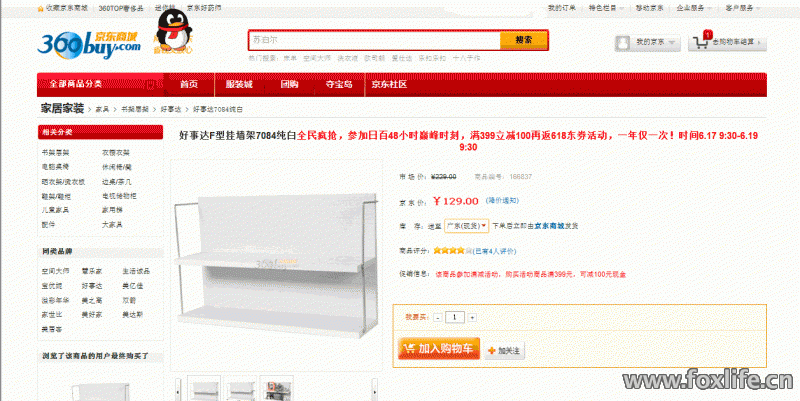Expand the 客户服务 top menu
The width and height of the screenshot is (800, 401).
tap(742, 8)
